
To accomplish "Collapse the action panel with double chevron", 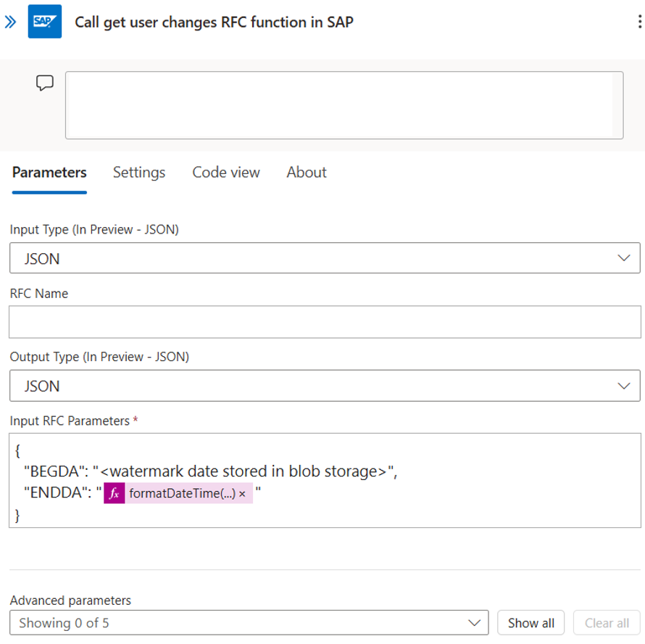I will [x=10, y=22].
